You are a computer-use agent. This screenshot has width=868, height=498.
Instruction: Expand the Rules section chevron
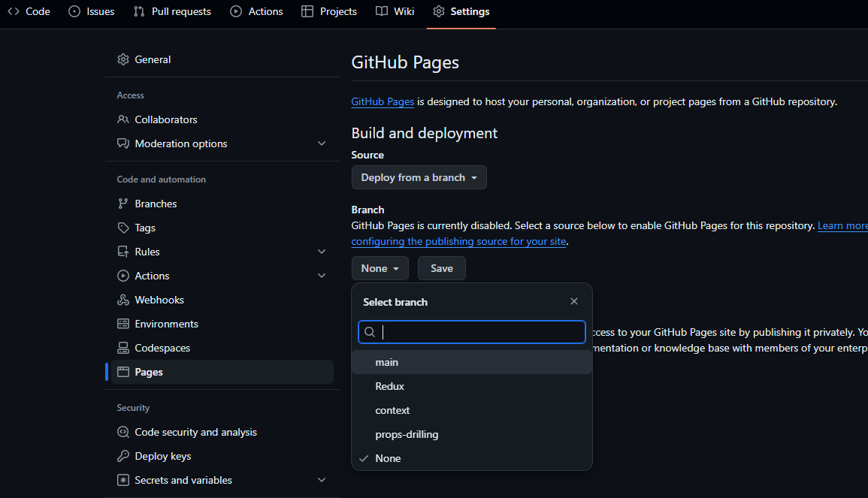pyautogui.click(x=322, y=252)
